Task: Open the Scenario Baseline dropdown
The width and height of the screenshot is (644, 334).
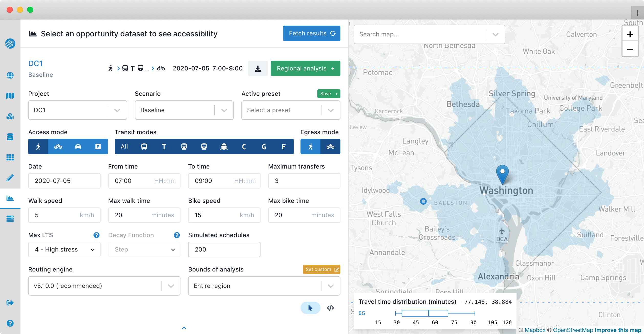Action: (184, 110)
